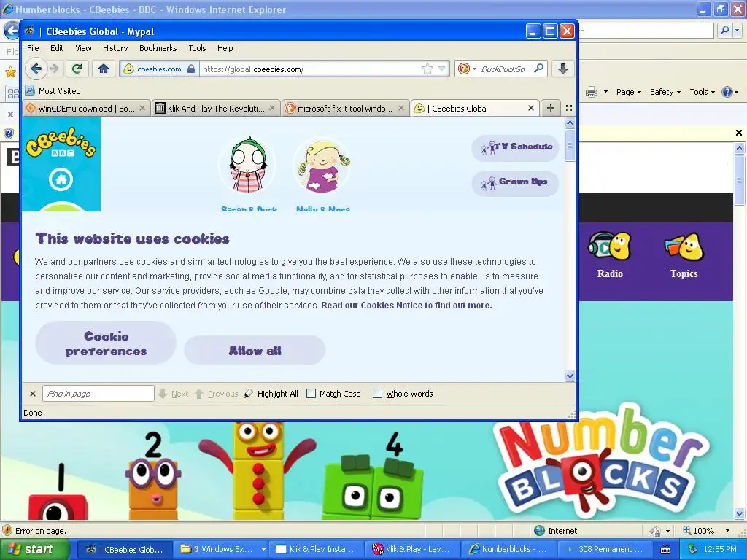The image size is (747, 560).
Task: Open a new tab with plus
Action: coord(550,108)
